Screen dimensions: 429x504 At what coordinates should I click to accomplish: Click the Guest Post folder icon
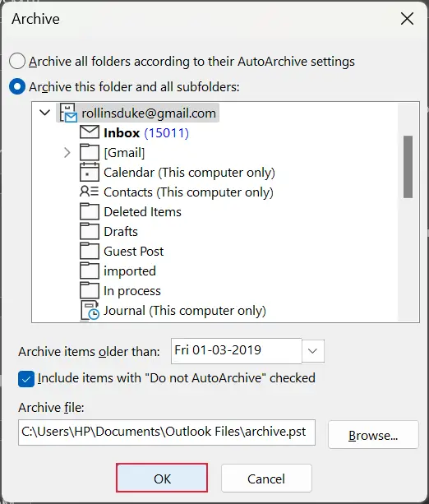tap(90, 251)
